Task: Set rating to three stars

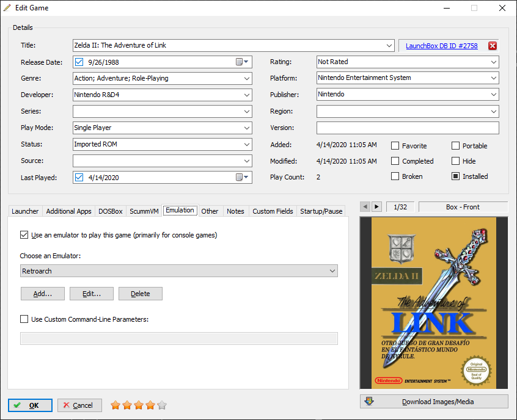Action: pos(139,405)
